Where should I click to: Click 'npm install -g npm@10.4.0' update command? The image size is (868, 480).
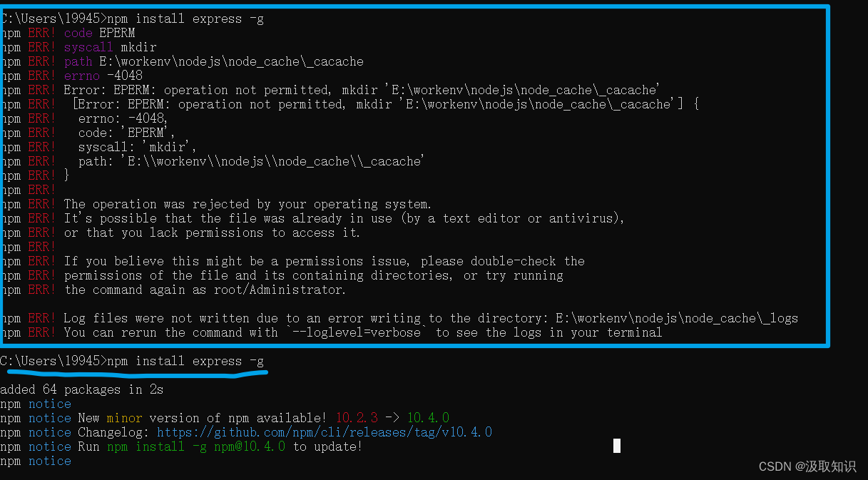[196, 446]
